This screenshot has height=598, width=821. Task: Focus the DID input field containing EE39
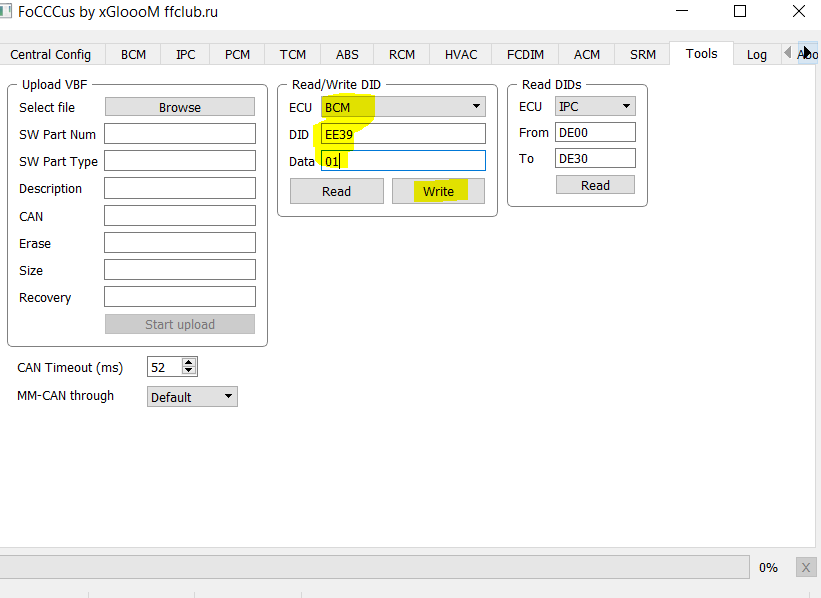click(403, 134)
